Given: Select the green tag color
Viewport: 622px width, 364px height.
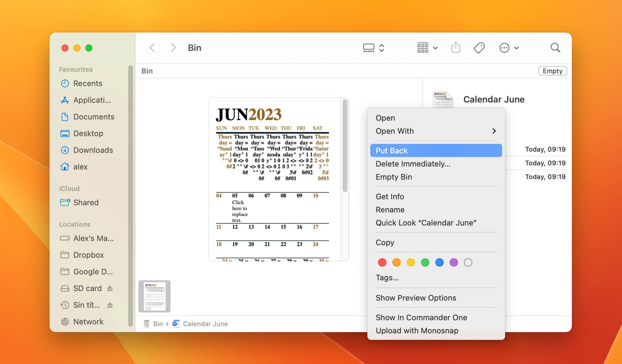Looking at the screenshot, I should coord(425,262).
